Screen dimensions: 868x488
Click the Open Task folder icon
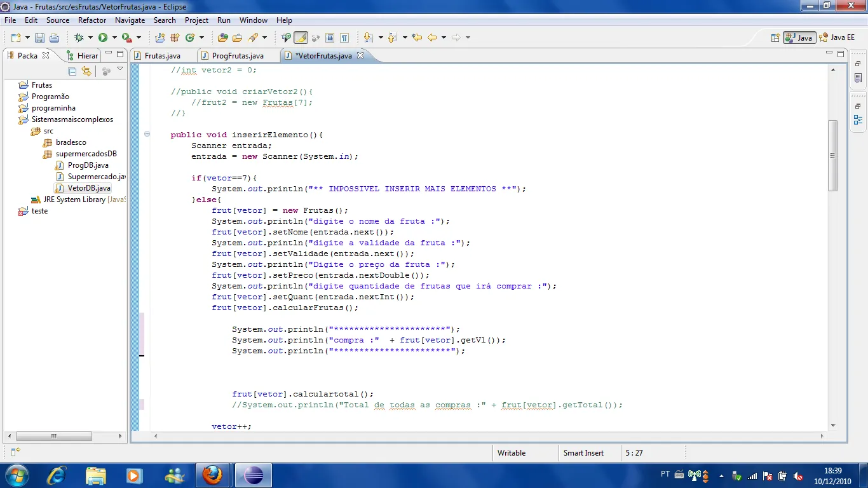click(x=237, y=37)
